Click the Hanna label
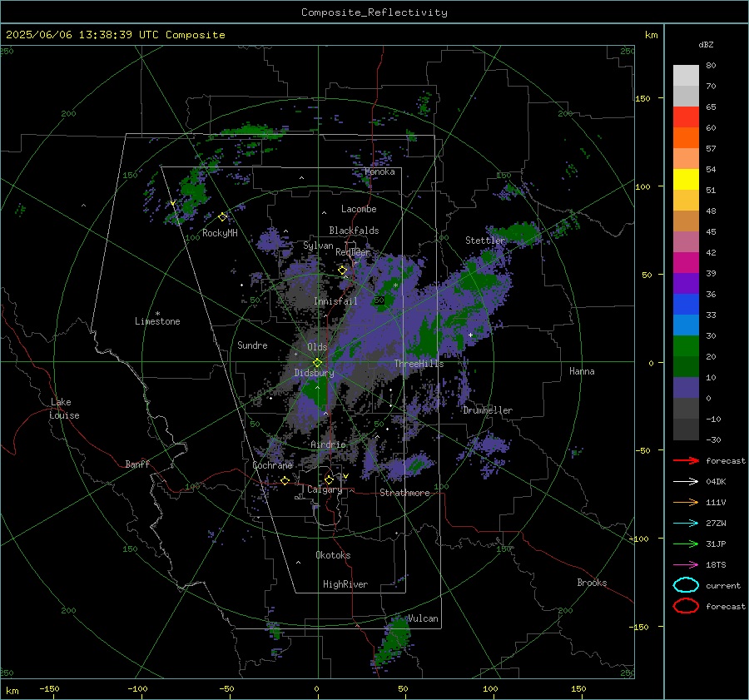 tap(582, 371)
